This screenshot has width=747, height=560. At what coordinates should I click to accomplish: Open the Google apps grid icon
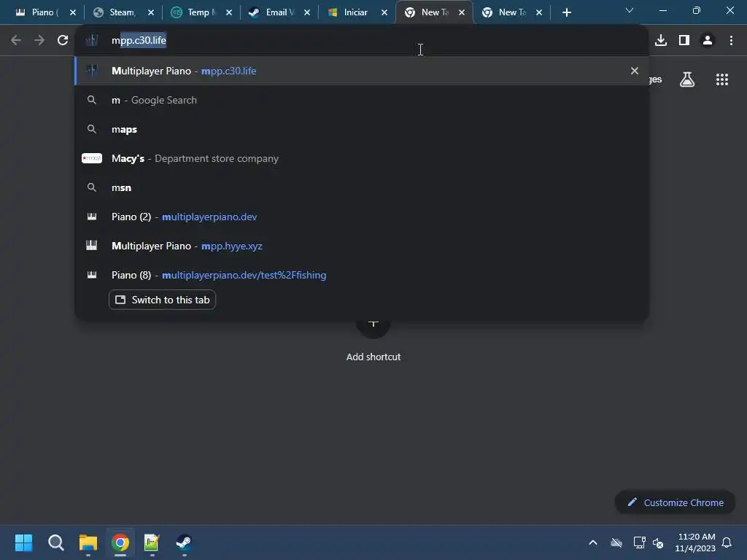coord(722,79)
